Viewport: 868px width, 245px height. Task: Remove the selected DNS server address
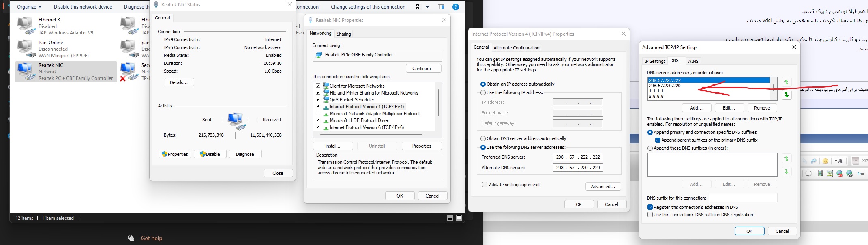tap(762, 108)
